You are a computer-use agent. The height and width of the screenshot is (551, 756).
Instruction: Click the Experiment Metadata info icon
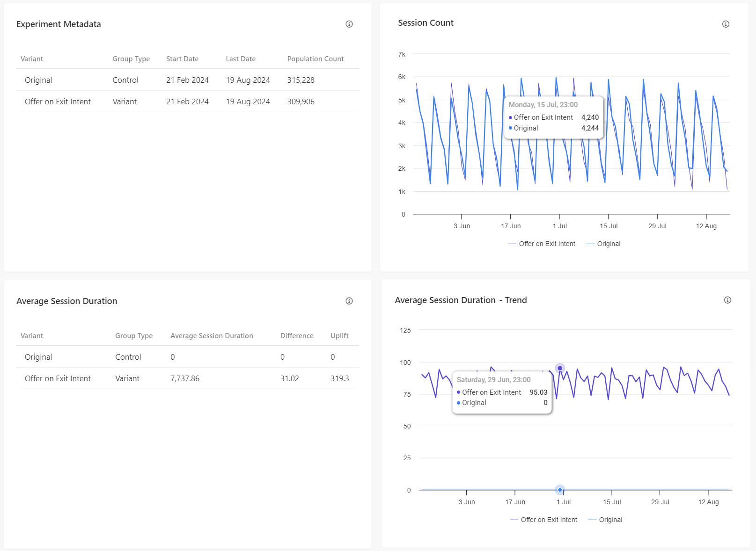pos(349,24)
